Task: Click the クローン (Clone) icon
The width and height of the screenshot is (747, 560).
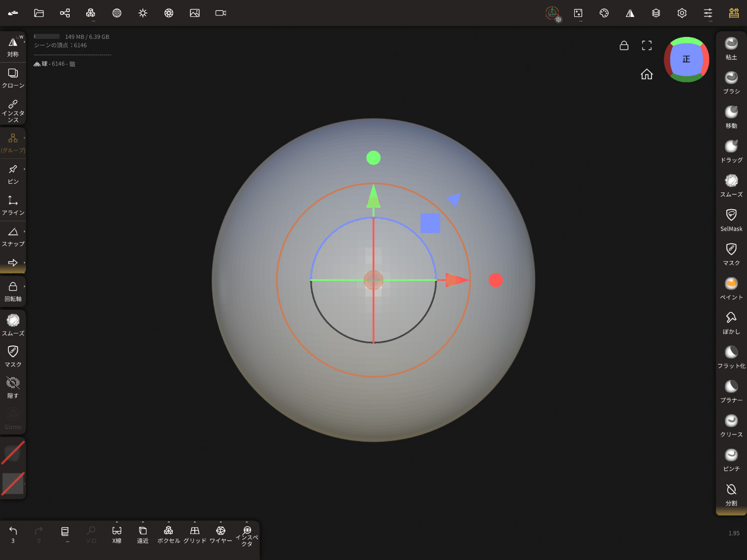Action: tap(13, 78)
